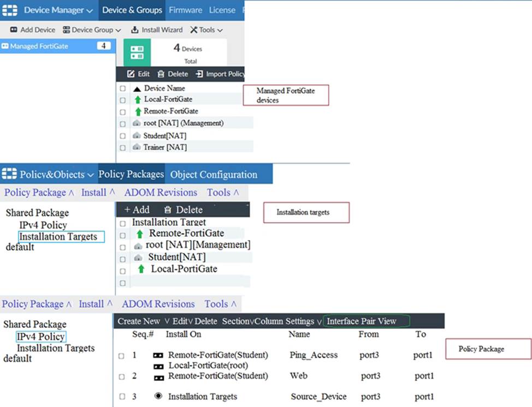This screenshot has height=407, width=532.
Task: Click the Import Policy icon
Action: click(x=199, y=74)
